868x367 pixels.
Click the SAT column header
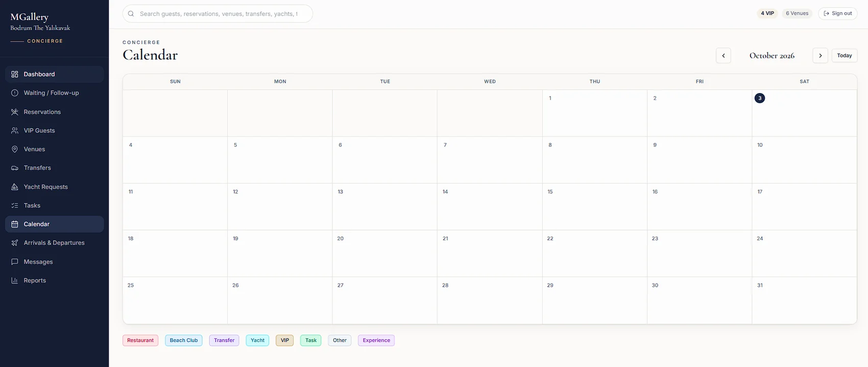click(x=805, y=82)
